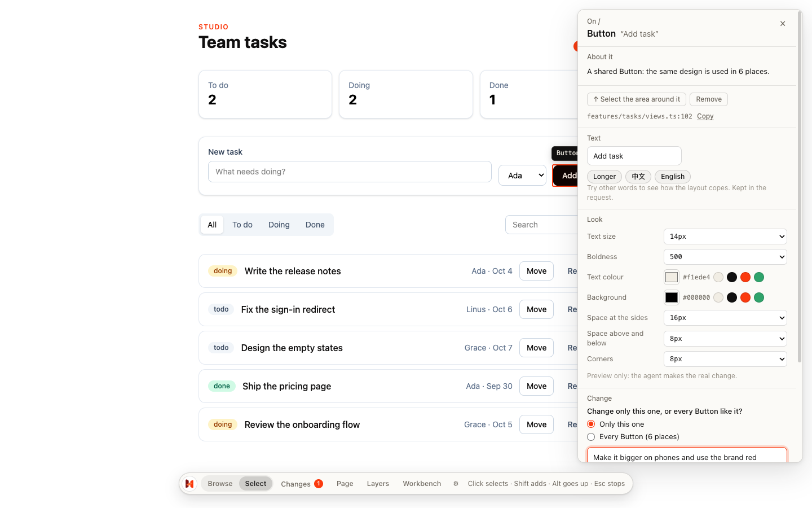Viewport: 812px width, 508px height.
Task: Click the 'What needs doing?' task input
Action: pos(350,172)
